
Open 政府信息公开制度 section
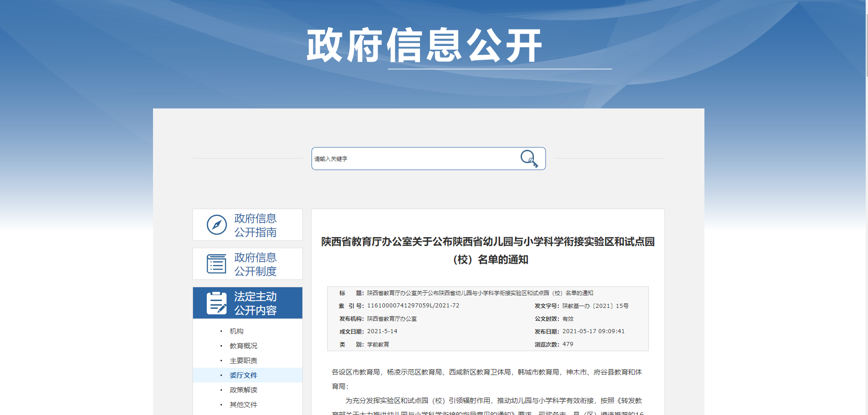(x=248, y=264)
